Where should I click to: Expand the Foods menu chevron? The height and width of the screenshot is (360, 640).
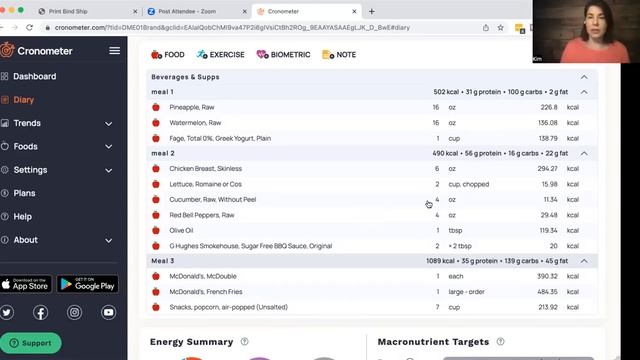pos(109,147)
